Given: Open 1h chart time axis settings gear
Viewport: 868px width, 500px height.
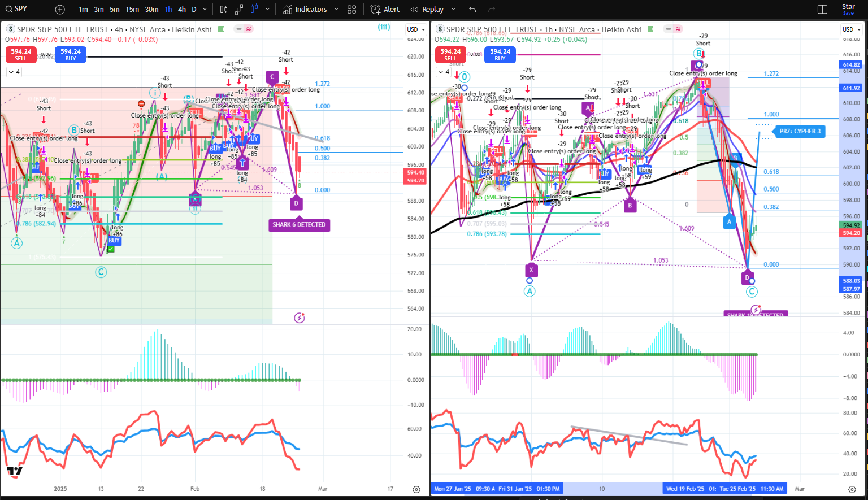Looking at the screenshot, I should 852,489.
